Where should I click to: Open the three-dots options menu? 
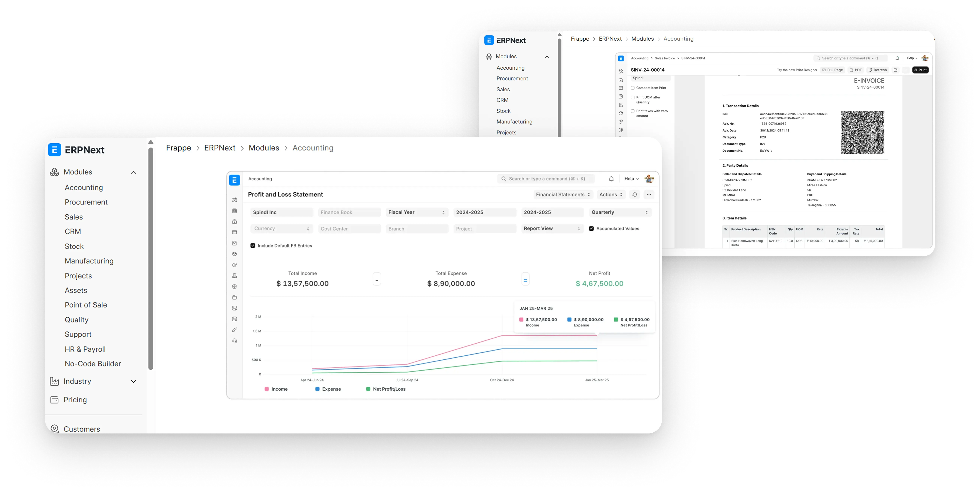click(649, 195)
